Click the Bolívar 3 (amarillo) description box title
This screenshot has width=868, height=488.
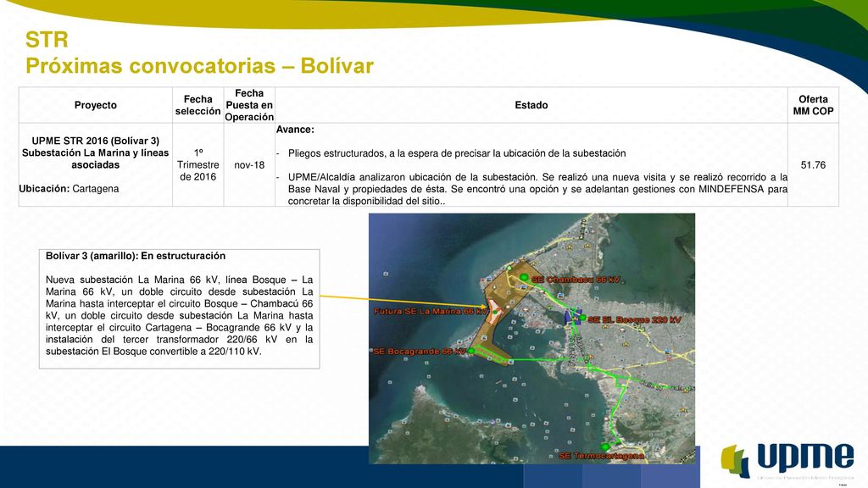pyautogui.click(x=136, y=256)
